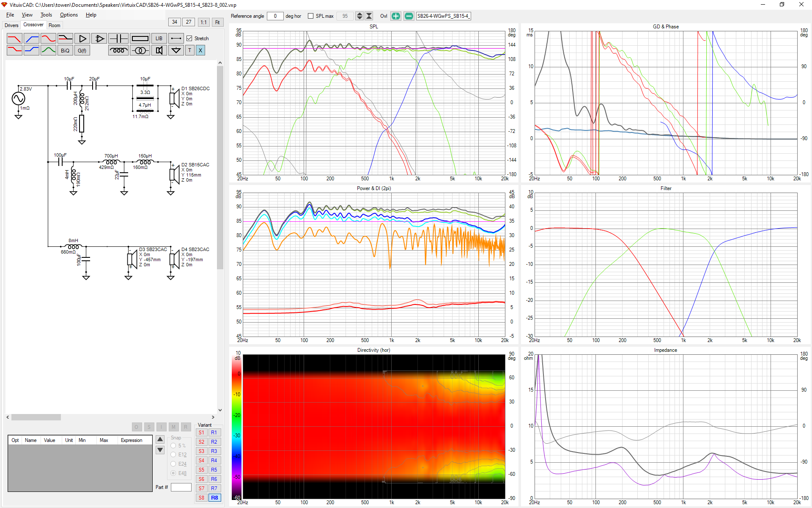Image resolution: width=812 pixels, height=508 pixels.
Task: Recall variant R1
Action: click(x=214, y=433)
